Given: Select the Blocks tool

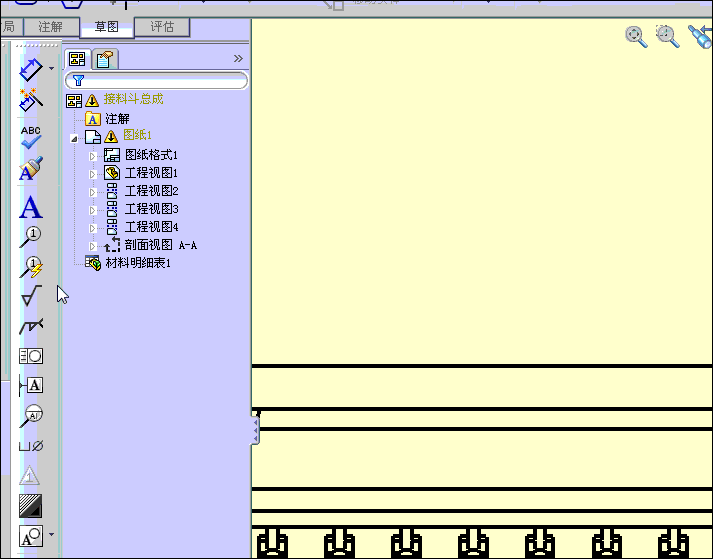Looking at the screenshot, I should click(x=30, y=536).
